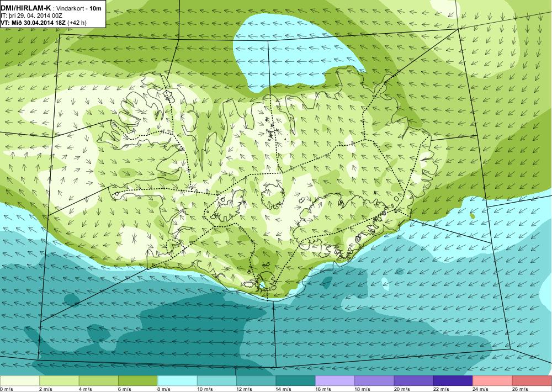This screenshot has width=552, height=392.
Task: Click the '(+42 h)' forecast offset text
Action: coord(76,23)
